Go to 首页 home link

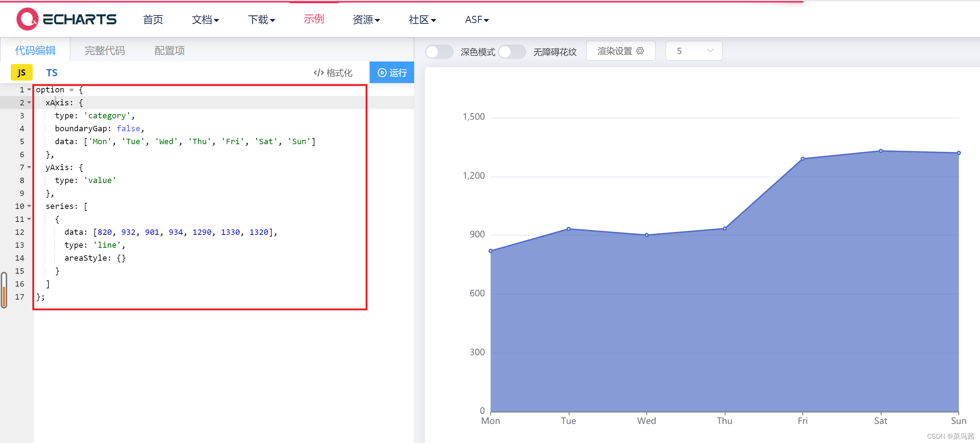click(153, 19)
